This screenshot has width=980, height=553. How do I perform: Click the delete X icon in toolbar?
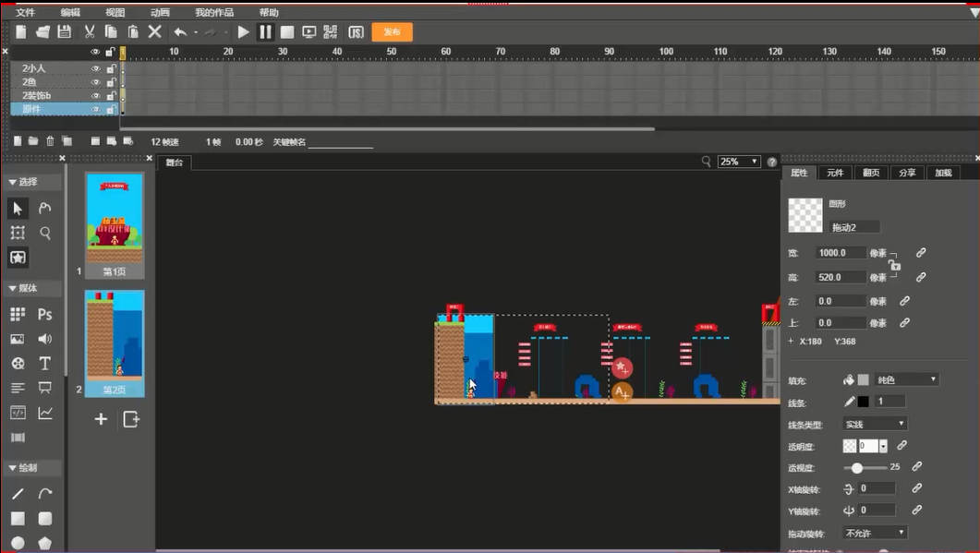tap(155, 32)
